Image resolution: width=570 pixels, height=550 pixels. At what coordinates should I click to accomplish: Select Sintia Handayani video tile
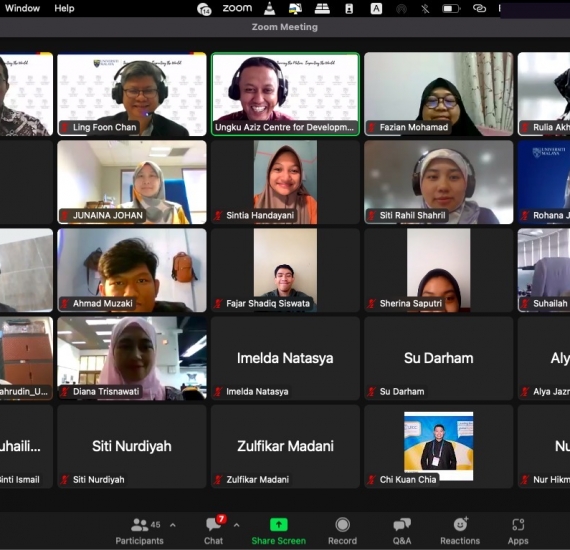[x=285, y=182]
